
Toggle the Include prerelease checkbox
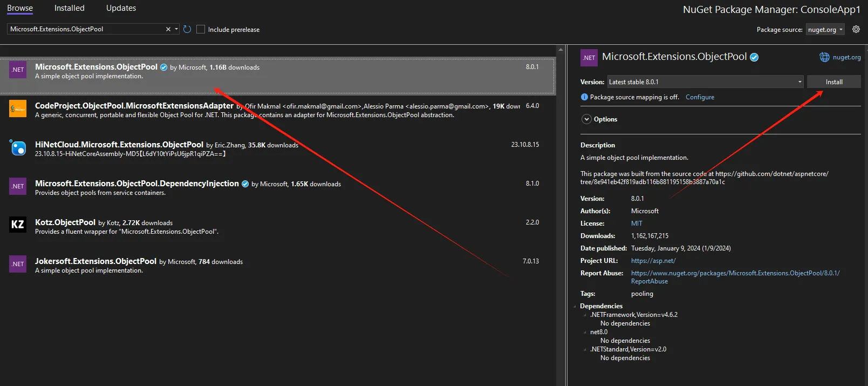pyautogui.click(x=201, y=29)
